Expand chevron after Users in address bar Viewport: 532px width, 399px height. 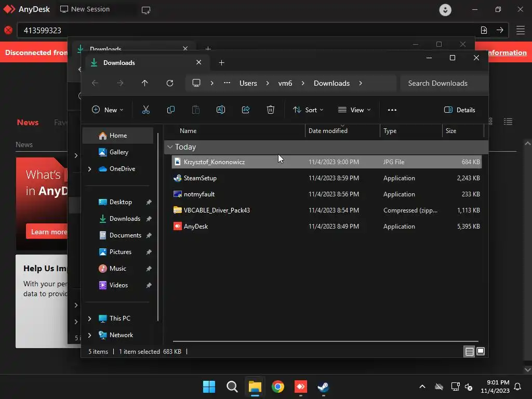click(268, 83)
